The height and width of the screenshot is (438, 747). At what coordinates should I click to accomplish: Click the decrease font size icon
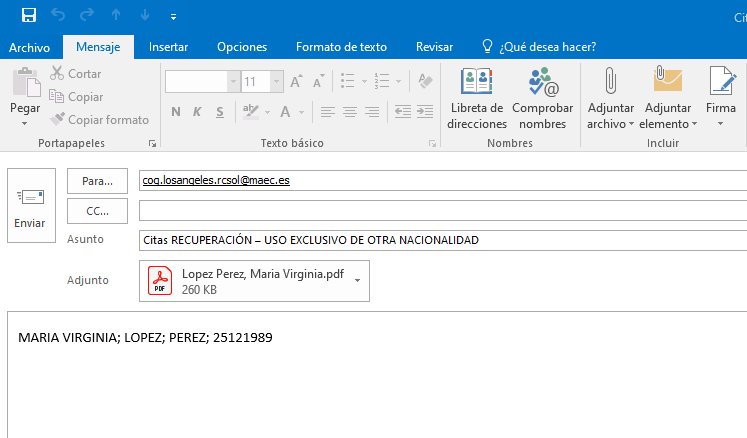pos(319,81)
